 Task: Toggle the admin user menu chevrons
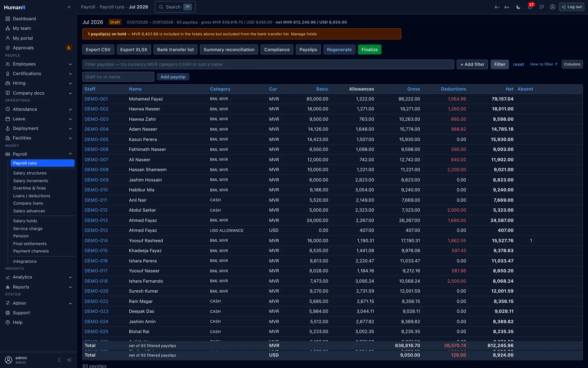coord(59,360)
